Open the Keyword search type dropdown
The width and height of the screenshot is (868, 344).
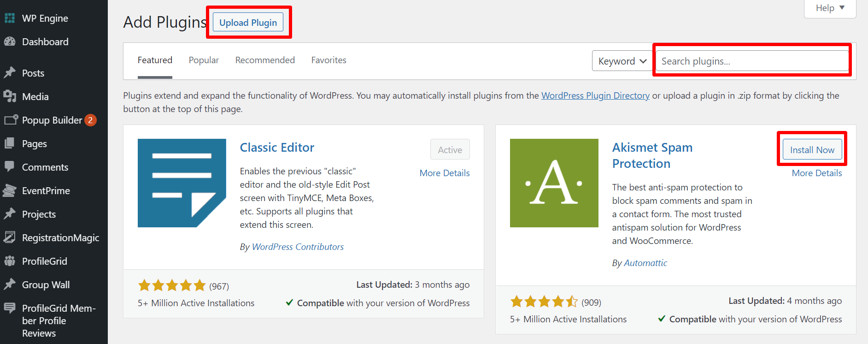[x=622, y=61]
